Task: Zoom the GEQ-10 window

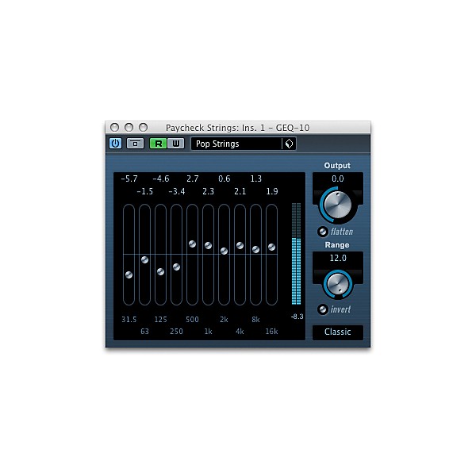Action: pyautogui.click(x=144, y=128)
